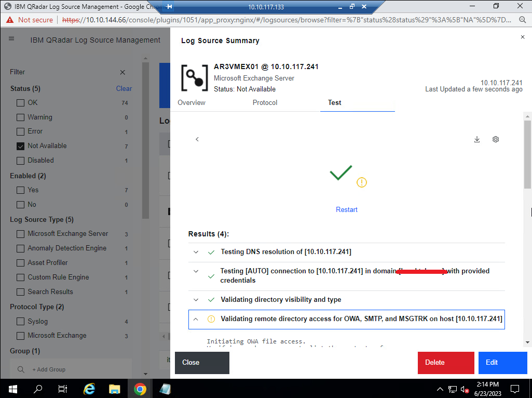Open browser zoom/search magnifier icon
532x398 pixels.
[x=523, y=20]
